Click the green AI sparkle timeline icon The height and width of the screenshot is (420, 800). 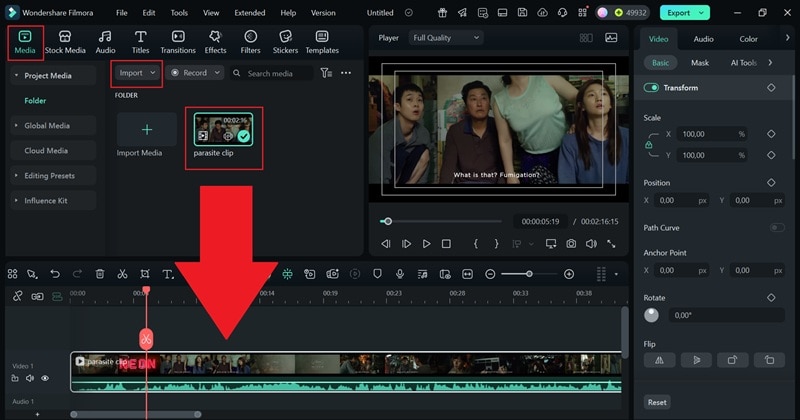[288, 274]
